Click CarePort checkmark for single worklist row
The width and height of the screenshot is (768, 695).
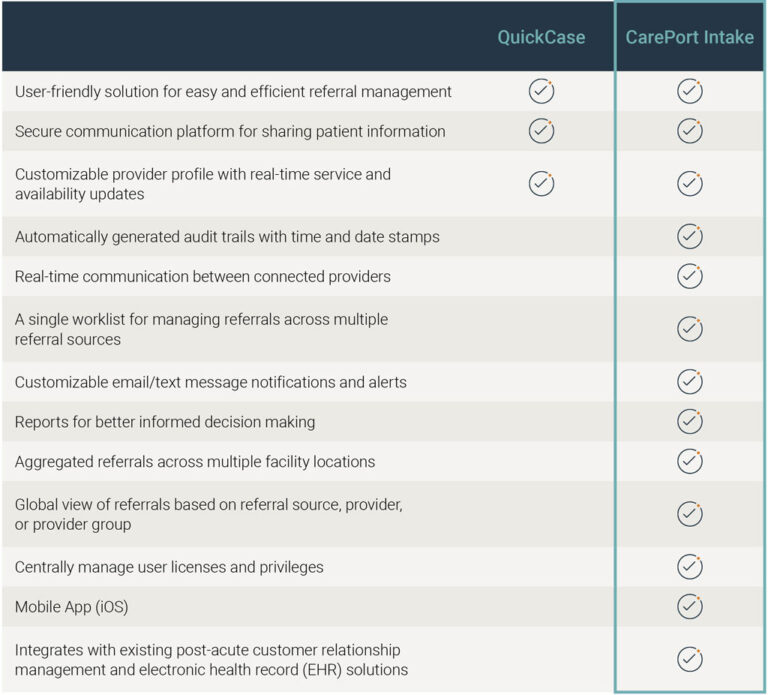tap(690, 329)
